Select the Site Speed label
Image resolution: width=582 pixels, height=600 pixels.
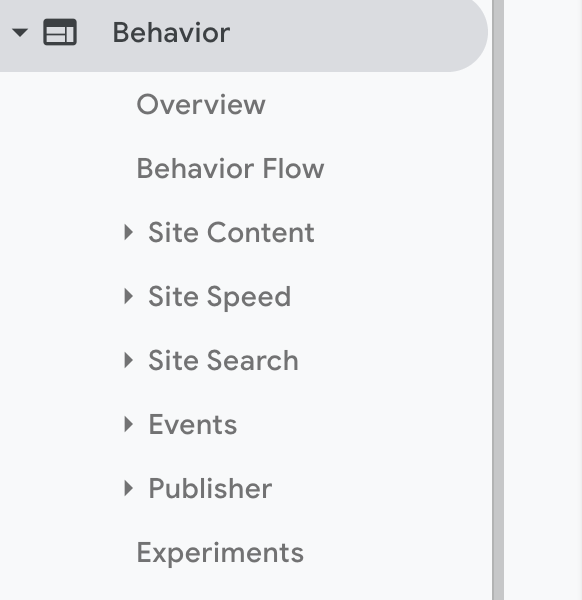coord(220,297)
